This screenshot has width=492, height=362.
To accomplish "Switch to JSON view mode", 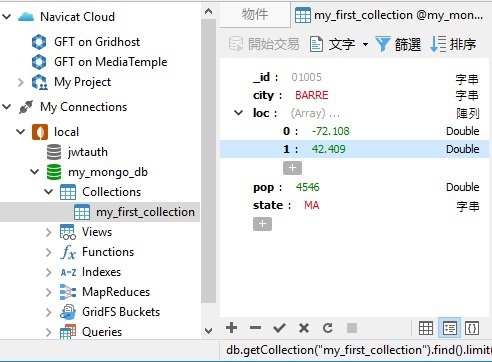I will click(x=472, y=328).
